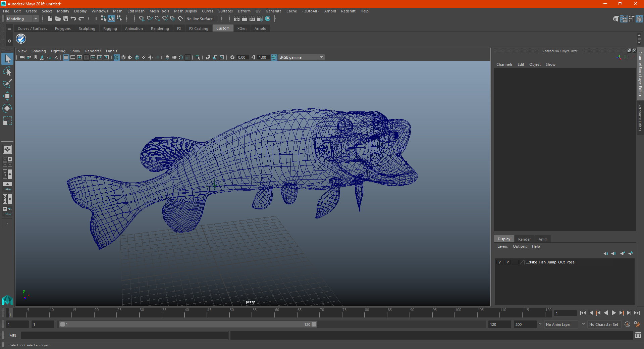Open the Render layer tab
The image size is (644, 349).
524,239
